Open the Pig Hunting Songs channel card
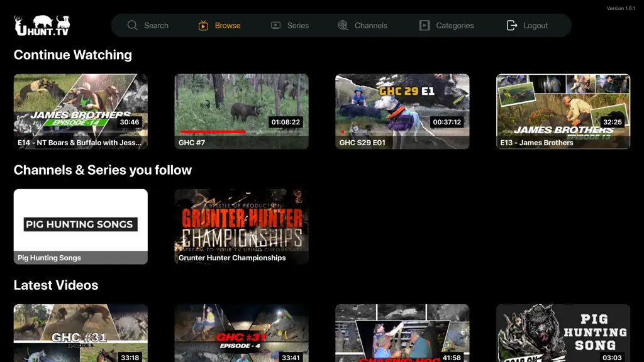 point(80,226)
